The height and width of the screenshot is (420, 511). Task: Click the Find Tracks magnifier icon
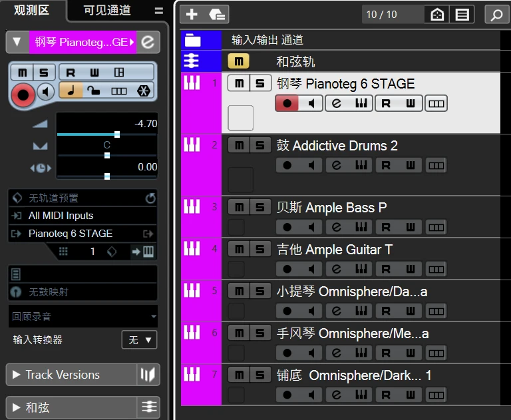[497, 15]
